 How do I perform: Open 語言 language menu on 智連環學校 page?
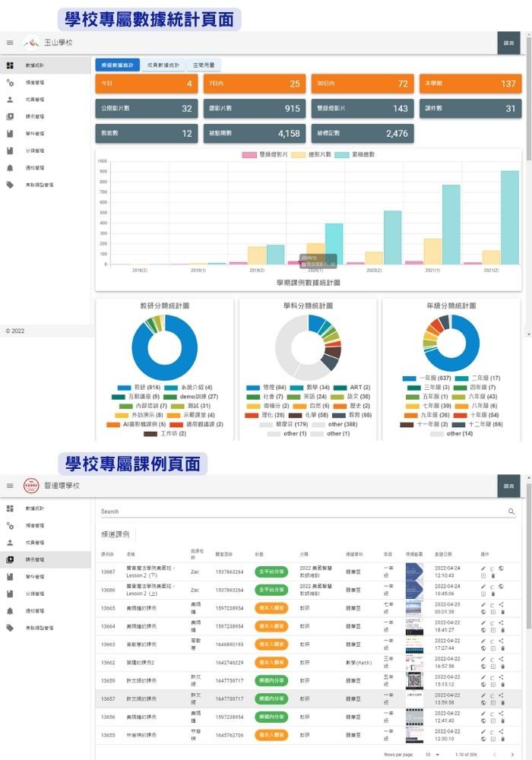[x=509, y=486]
